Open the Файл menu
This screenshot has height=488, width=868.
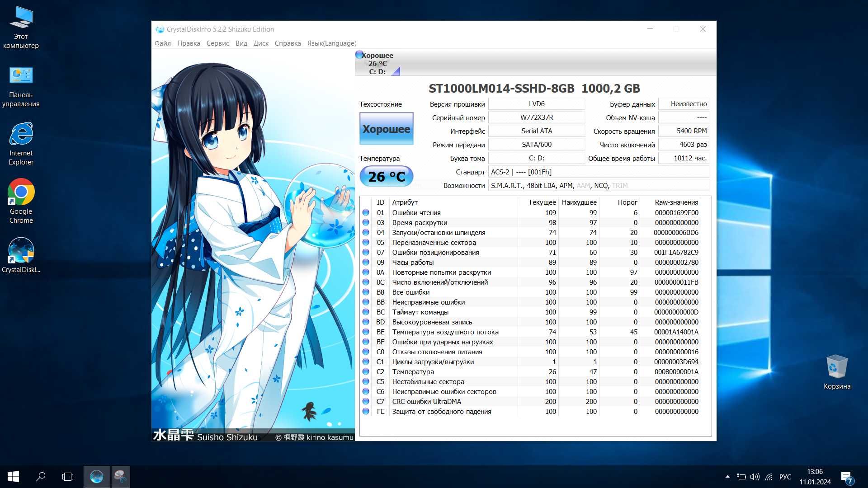click(163, 43)
